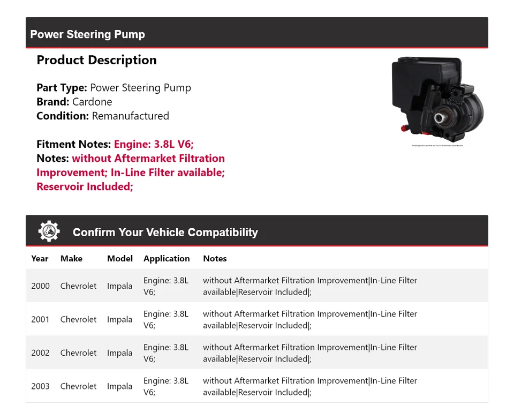
Task: Click the Confirm Your Vehicle Compatibility heading
Action: pyautogui.click(x=165, y=232)
